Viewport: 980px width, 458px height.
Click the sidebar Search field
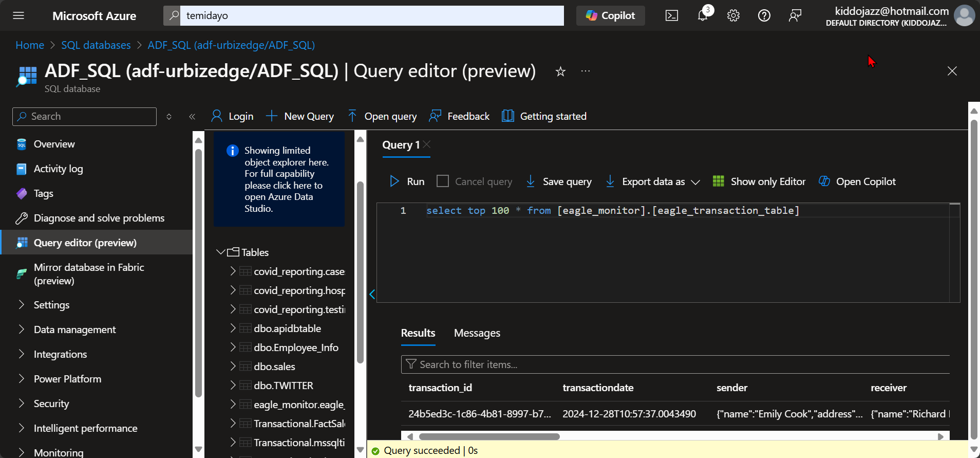[84, 117]
